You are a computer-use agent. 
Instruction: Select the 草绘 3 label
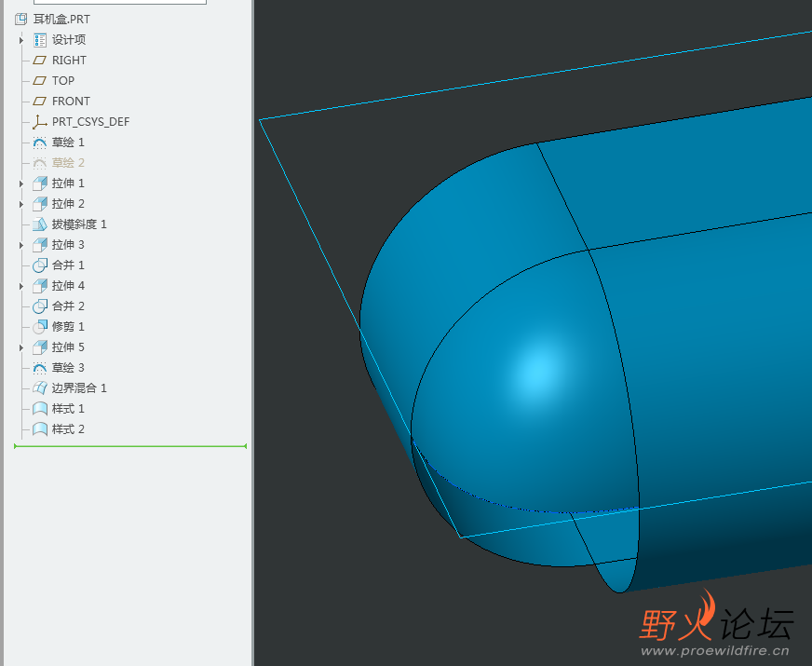coord(68,368)
